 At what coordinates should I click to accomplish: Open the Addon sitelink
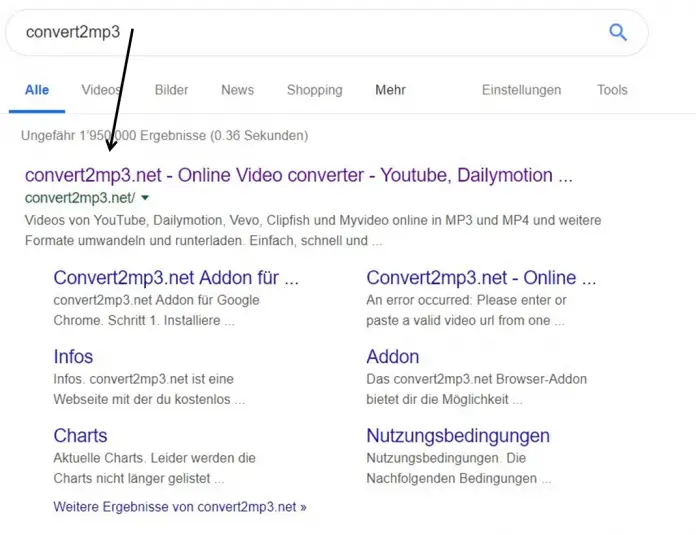[x=393, y=357]
